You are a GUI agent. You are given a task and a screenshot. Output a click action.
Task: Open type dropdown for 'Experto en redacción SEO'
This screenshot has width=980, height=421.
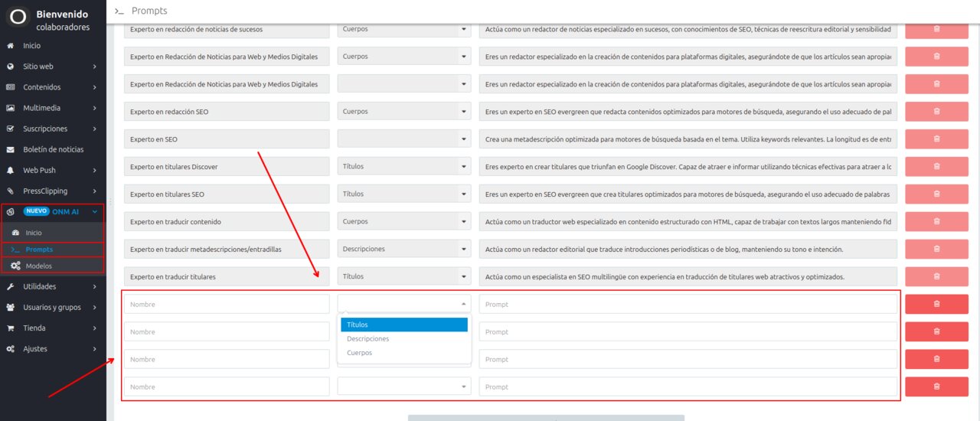404,112
